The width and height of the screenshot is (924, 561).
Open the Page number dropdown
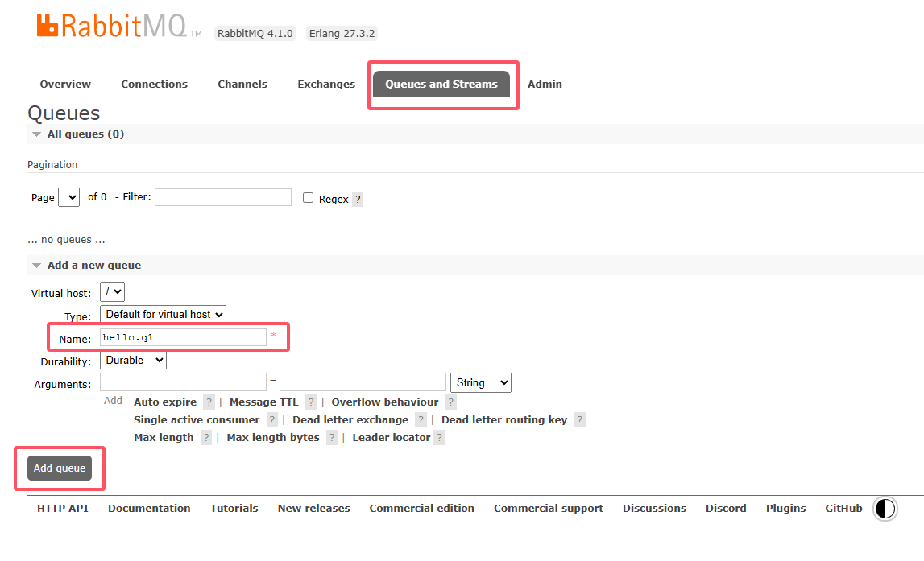tap(69, 197)
